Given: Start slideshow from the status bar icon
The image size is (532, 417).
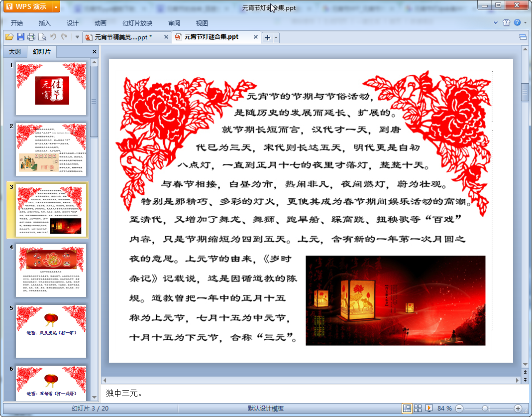Looking at the screenshot, I should point(428,409).
